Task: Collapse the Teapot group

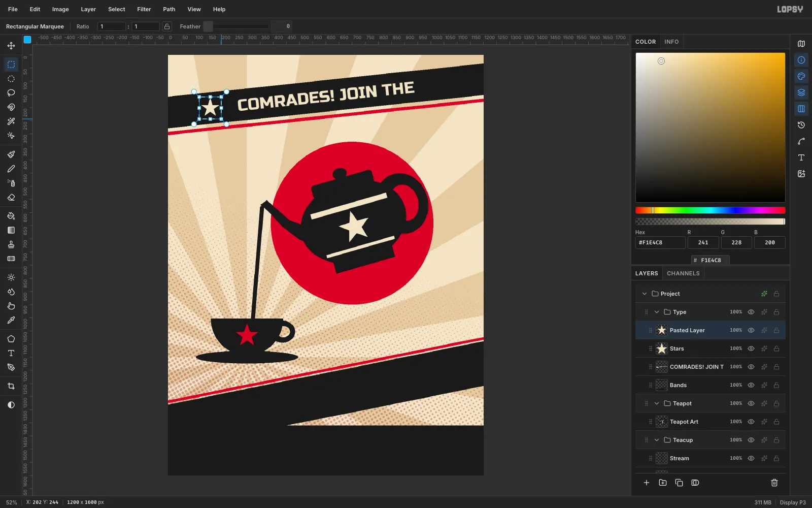Action: click(x=657, y=403)
